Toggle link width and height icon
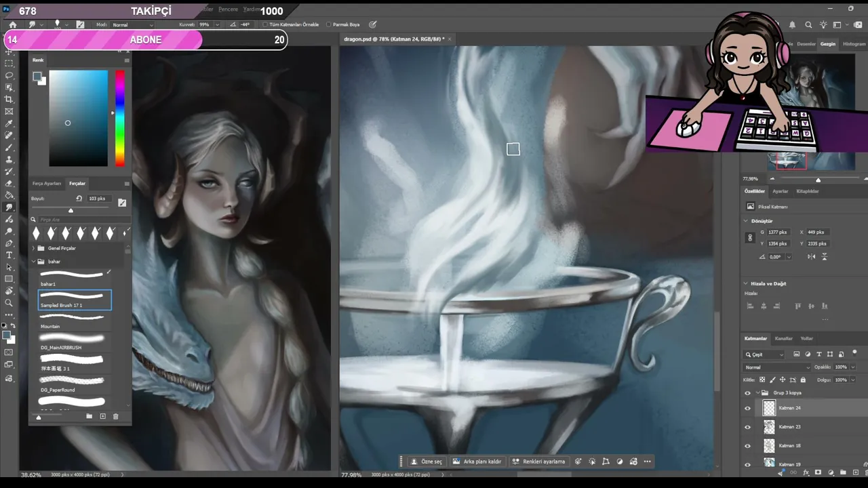868x488 pixels. coord(750,238)
